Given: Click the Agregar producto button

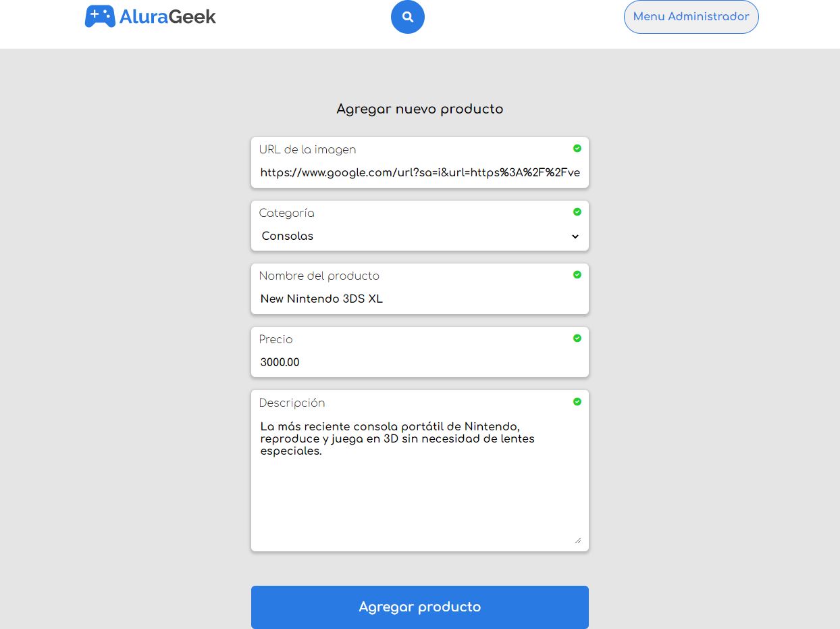Looking at the screenshot, I should (420, 607).
